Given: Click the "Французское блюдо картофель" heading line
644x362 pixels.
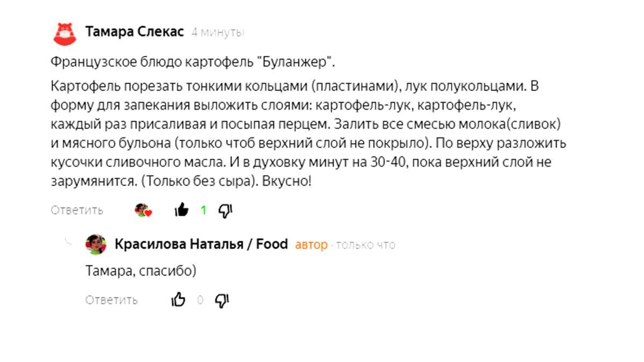Looking at the screenshot, I should pos(193,62).
